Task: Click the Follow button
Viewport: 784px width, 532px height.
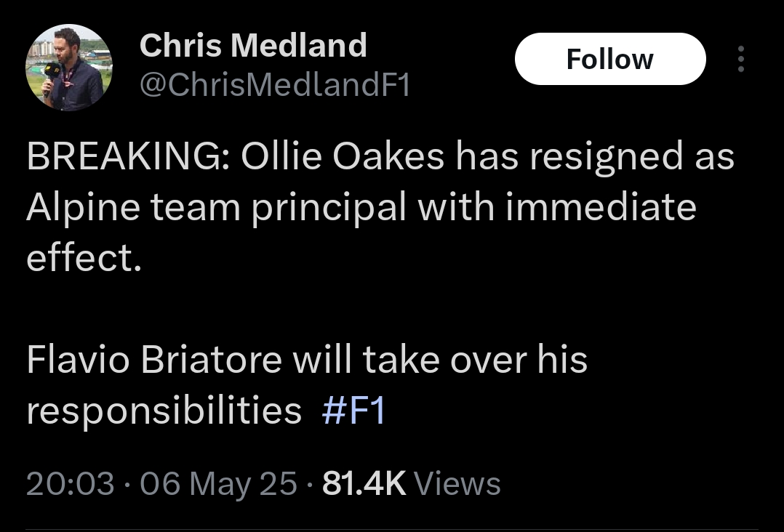Action: pos(609,59)
